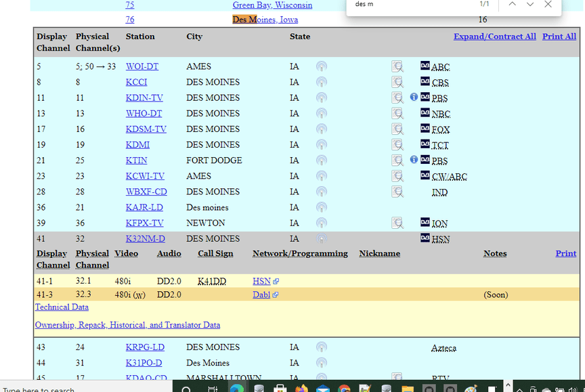Go to previous find result
The height and width of the screenshot is (392, 585).
click(x=513, y=4)
